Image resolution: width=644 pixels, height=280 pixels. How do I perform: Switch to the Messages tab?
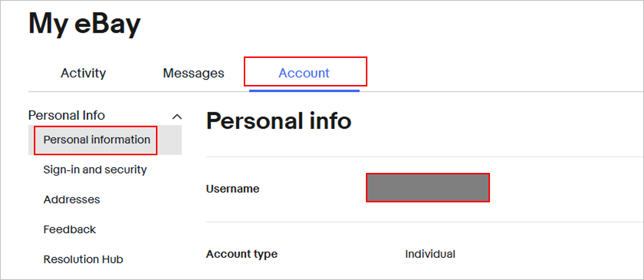(x=193, y=73)
